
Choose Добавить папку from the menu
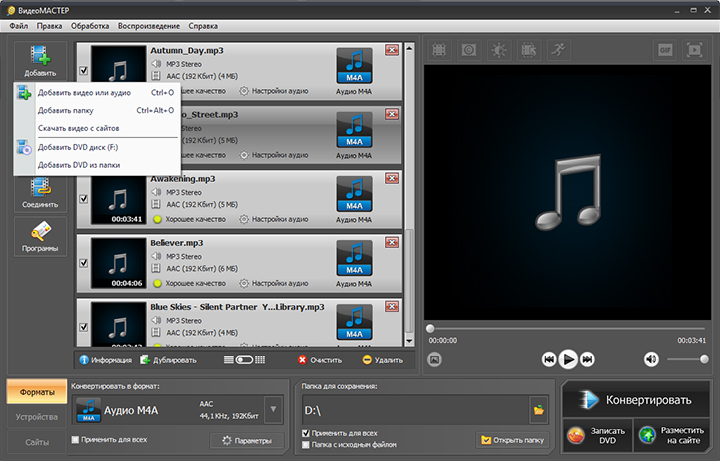(97, 110)
